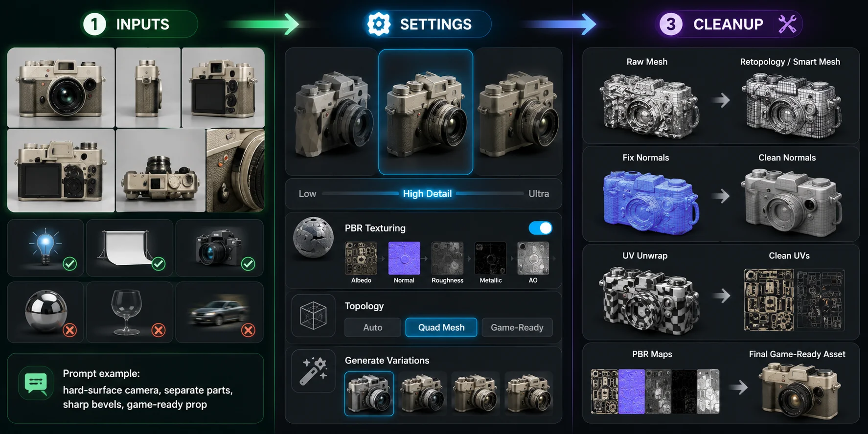Pick the first selected camera variation
Image resolution: width=868 pixels, height=434 pixels.
point(369,394)
